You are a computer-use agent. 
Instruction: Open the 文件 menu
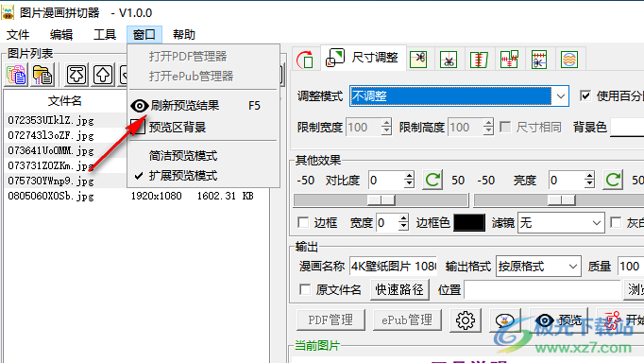click(x=18, y=35)
